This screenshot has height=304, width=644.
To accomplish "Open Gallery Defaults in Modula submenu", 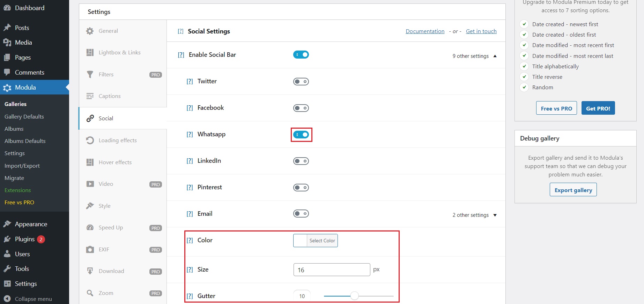I will pyautogui.click(x=24, y=117).
